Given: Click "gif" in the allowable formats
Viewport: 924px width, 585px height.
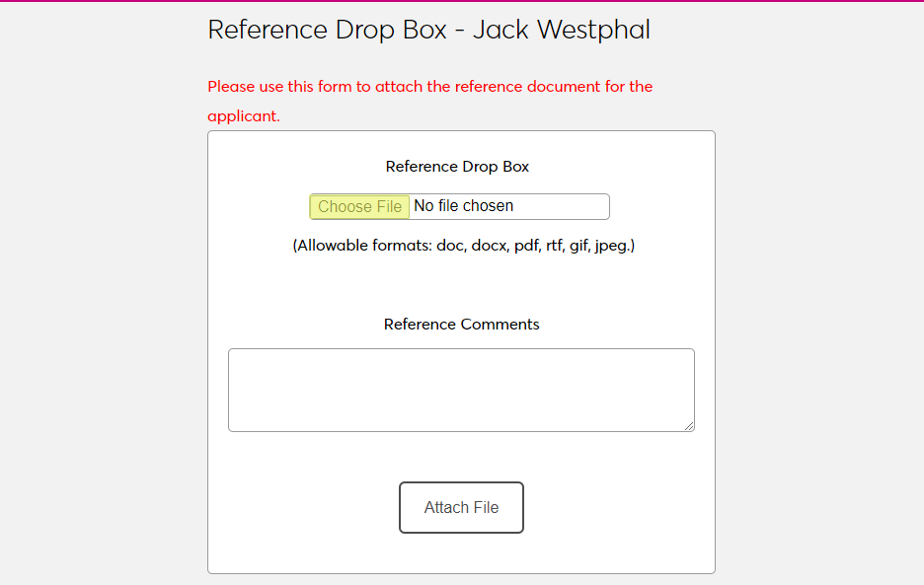Looking at the screenshot, I should pyautogui.click(x=578, y=246).
